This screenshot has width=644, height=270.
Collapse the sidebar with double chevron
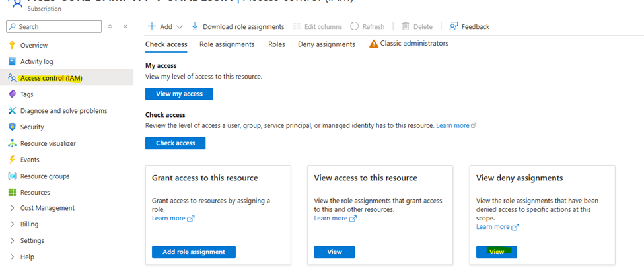coord(125,26)
